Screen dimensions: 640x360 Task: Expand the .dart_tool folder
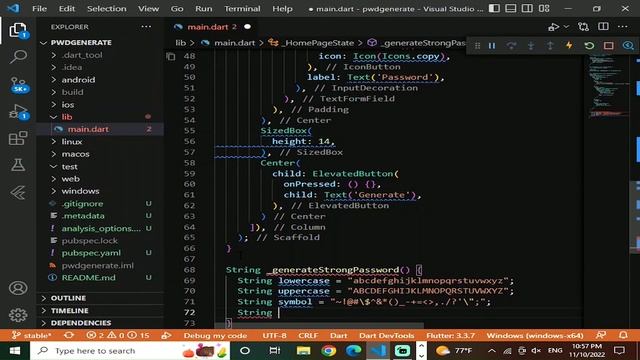[82, 55]
